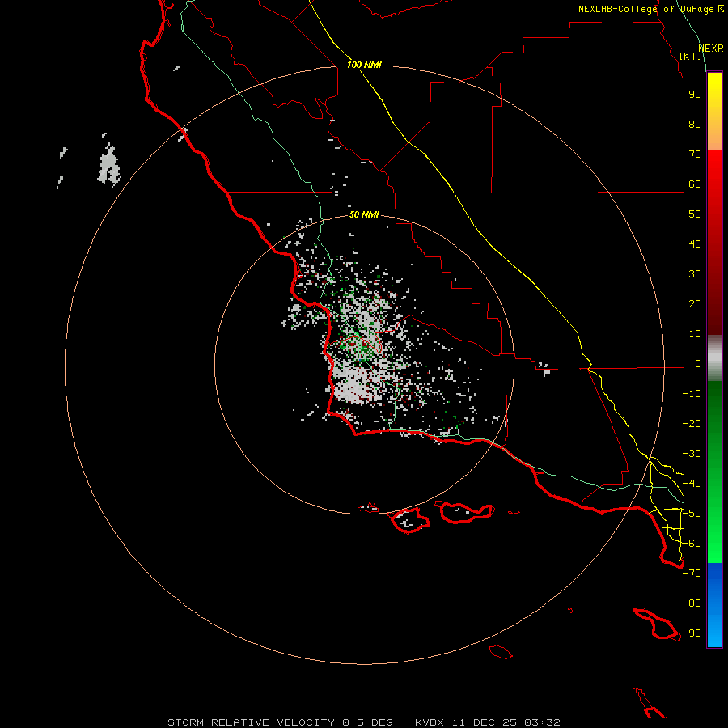Click the 03:32 timestamp
Viewport: 728px width, 728px height.
pos(542,722)
